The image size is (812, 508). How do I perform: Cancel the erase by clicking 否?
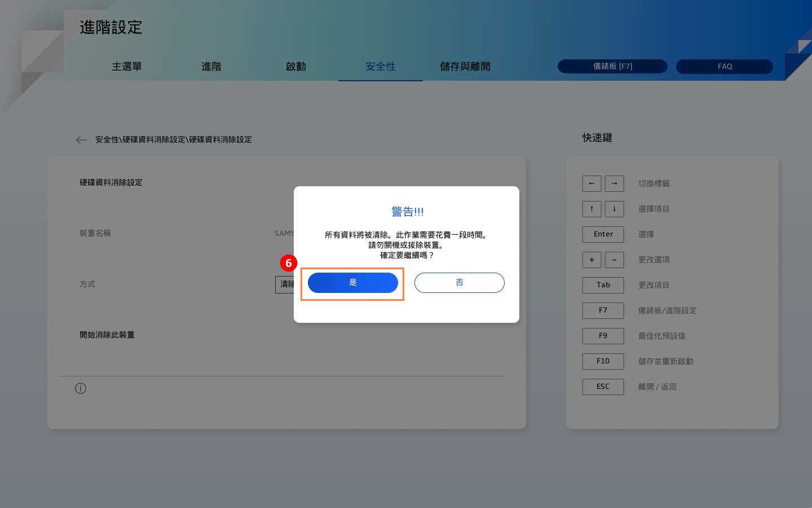[x=459, y=283]
